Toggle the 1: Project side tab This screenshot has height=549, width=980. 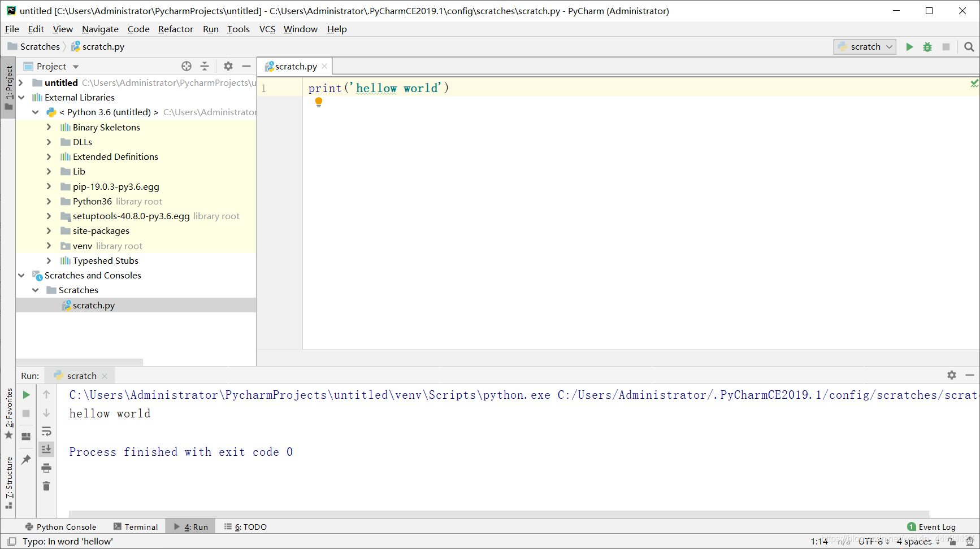click(x=8, y=88)
